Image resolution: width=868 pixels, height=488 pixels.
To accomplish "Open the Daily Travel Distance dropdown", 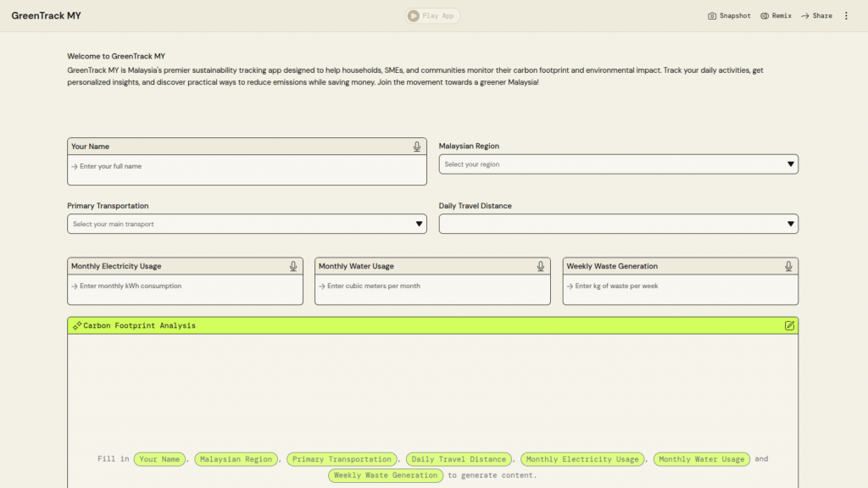I will click(x=618, y=224).
